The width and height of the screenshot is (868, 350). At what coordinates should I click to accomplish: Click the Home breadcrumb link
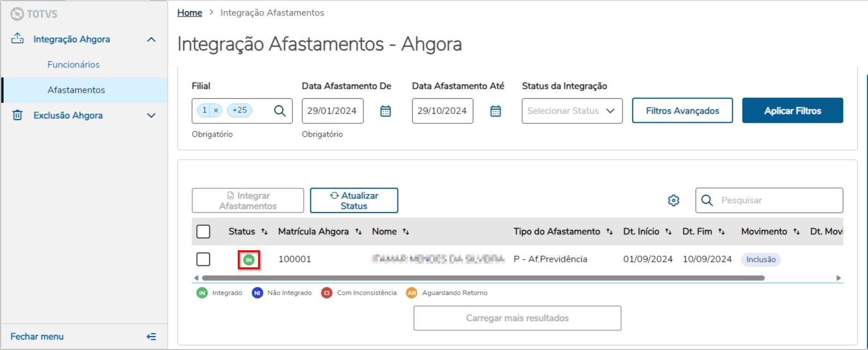[190, 13]
